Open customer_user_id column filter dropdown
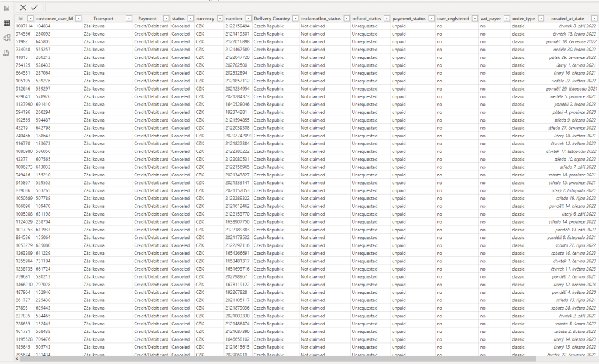Viewport: 599px width, 364px height. pos(78,19)
